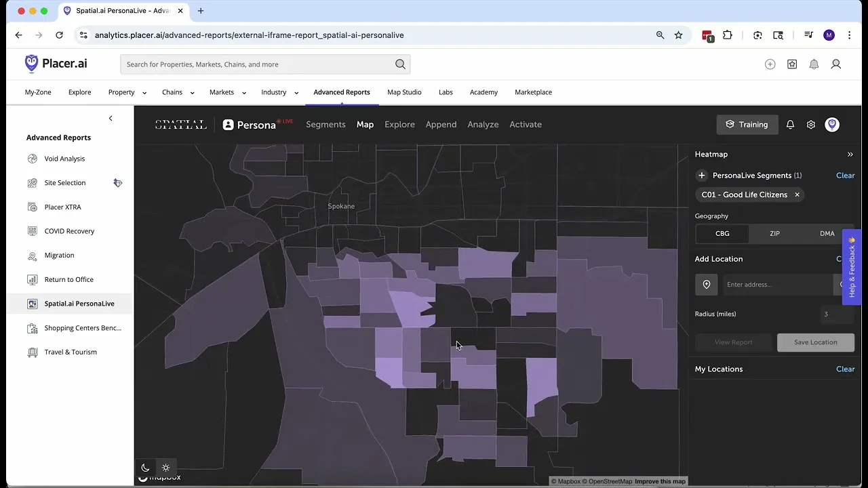Click the location pin icon
Image resolution: width=868 pixels, height=488 pixels.
pos(706,285)
